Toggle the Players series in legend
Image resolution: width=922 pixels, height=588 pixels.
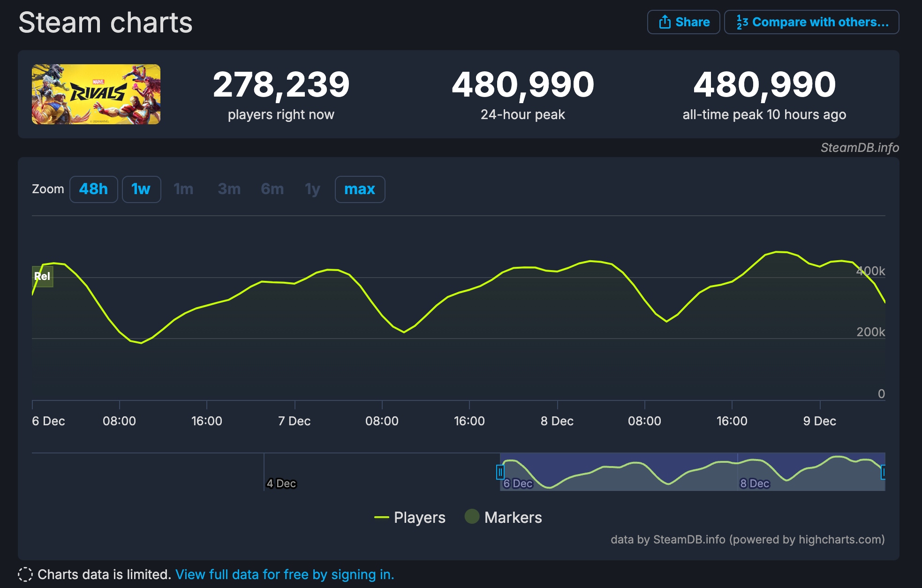tap(419, 517)
